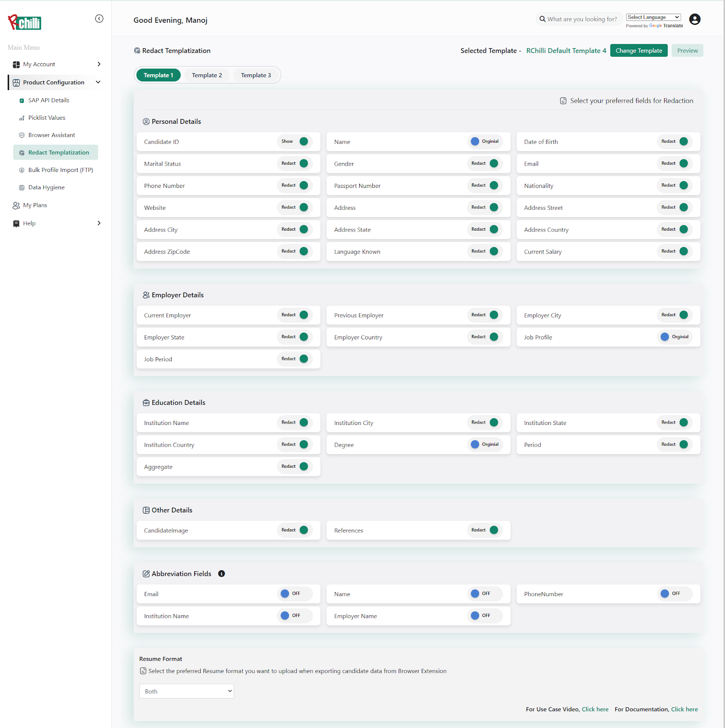Screen dimensions: 725x728
Task: Open the Select Language dropdown
Action: click(x=653, y=17)
